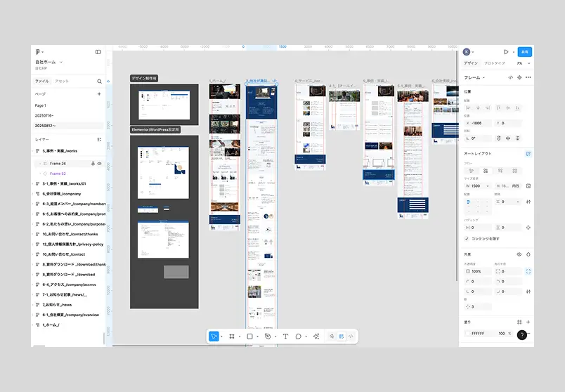Switch to the アセット tab
565x392 pixels.
pos(62,81)
